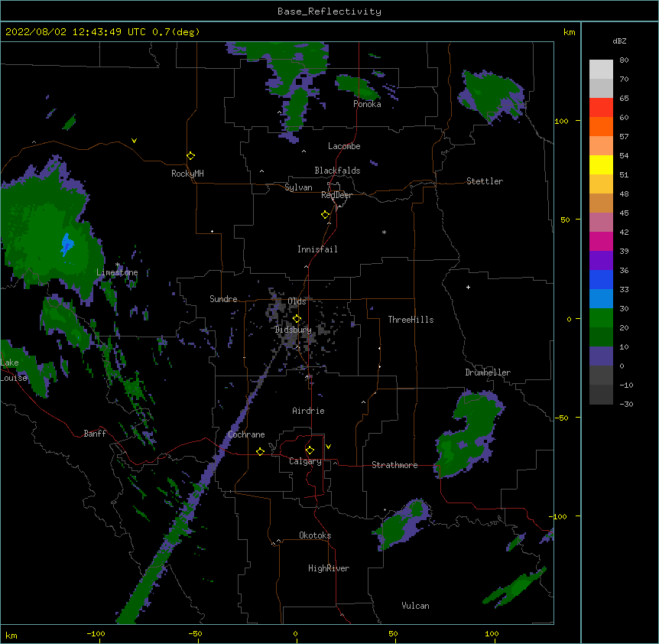The image size is (659, 644).
Task: Click the Blackfalds city label
Action: pyautogui.click(x=337, y=171)
